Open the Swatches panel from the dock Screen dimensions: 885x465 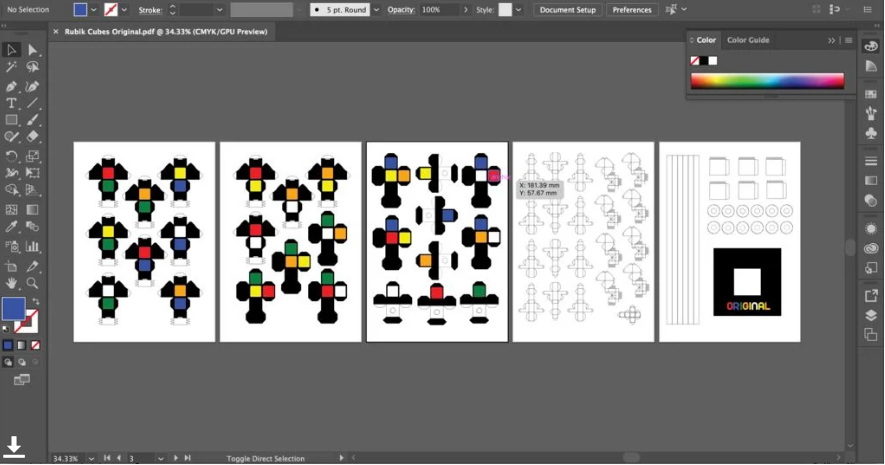(x=871, y=94)
